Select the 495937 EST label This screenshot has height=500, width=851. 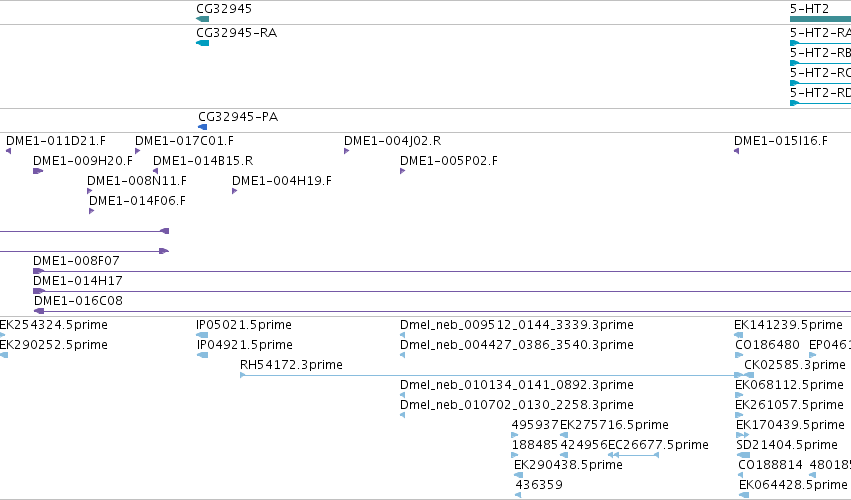pos(535,425)
